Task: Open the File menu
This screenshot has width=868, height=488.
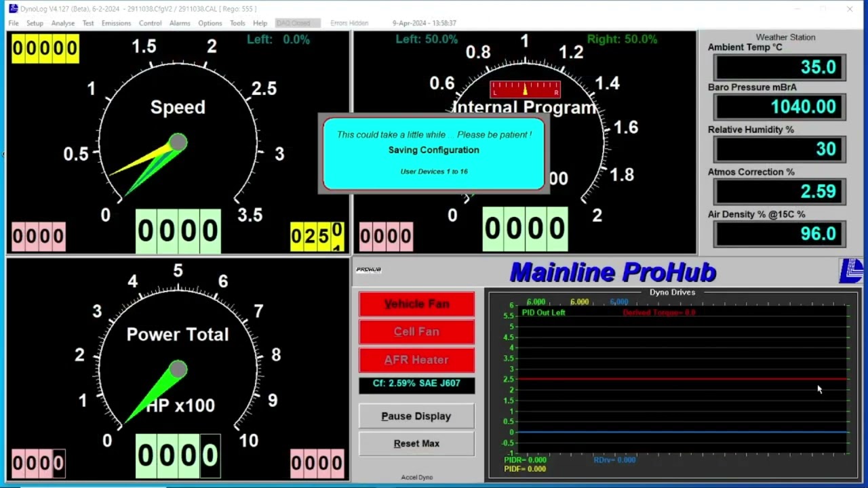Action: click(14, 23)
